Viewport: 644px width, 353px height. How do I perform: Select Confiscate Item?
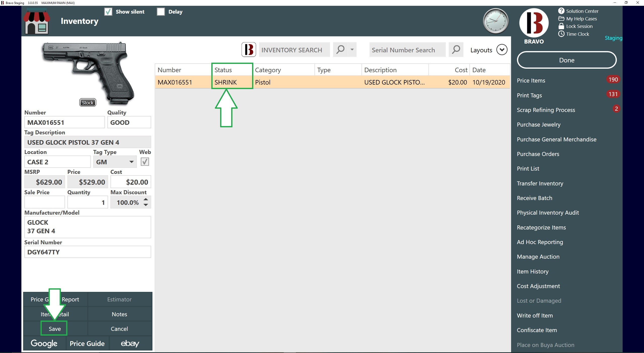pyautogui.click(x=537, y=330)
